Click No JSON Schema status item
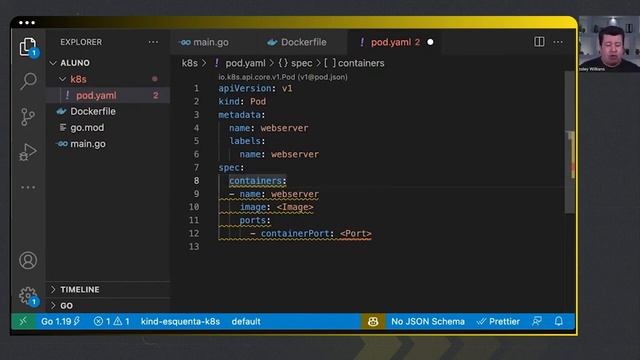This screenshot has width=640, height=360. click(428, 322)
